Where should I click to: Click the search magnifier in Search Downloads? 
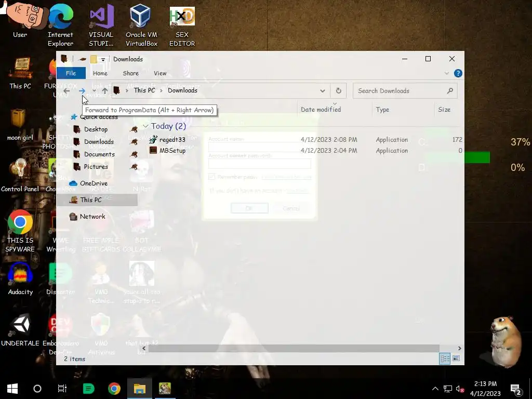[x=450, y=90]
